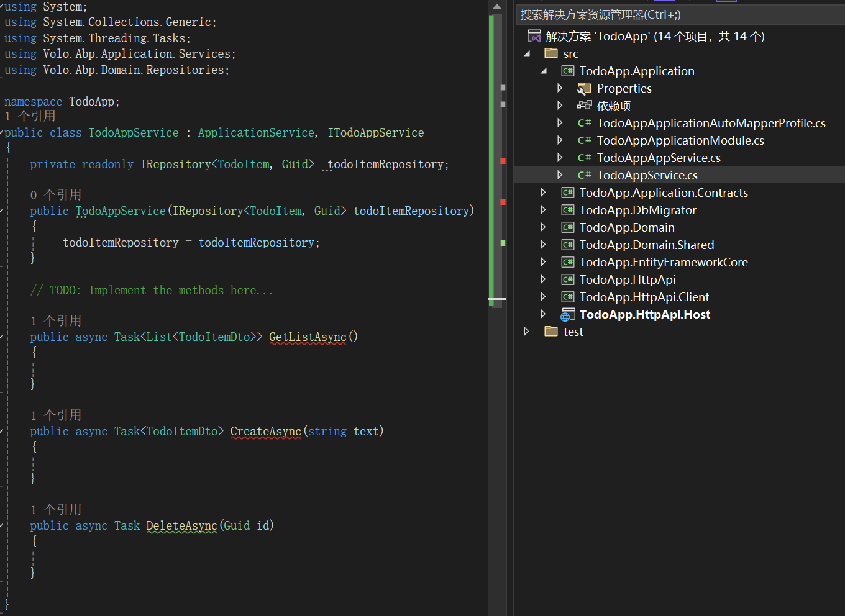Image resolution: width=845 pixels, height=616 pixels.
Task: Expand TodoAppService.cs node
Action: [560, 175]
